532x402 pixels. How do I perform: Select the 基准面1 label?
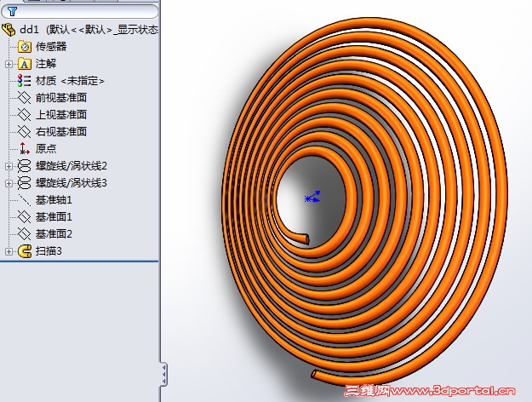point(54,217)
